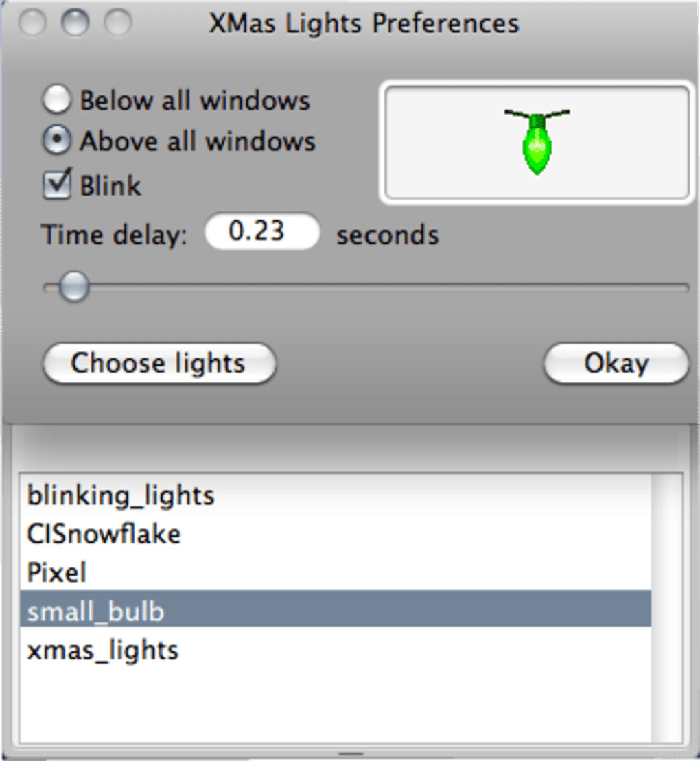This screenshot has width=700, height=761.
Task: Click the highlighted small_bulb list item
Action: [96, 610]
